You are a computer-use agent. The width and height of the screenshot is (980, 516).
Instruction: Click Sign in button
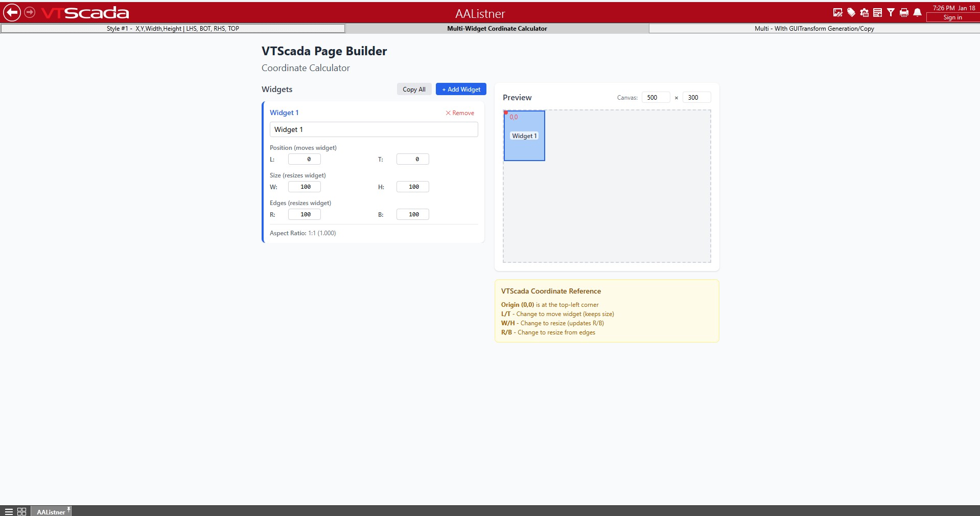(x=952, y=17)
